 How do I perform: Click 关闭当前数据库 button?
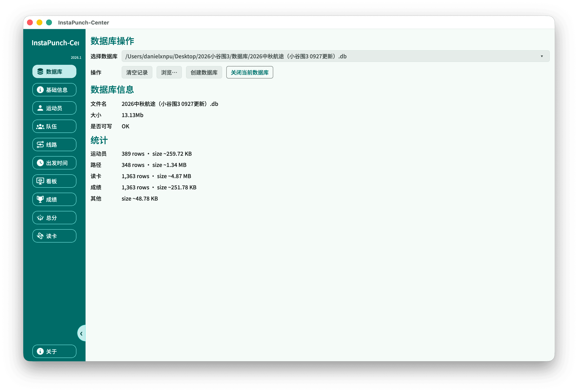tap(250, 72)
